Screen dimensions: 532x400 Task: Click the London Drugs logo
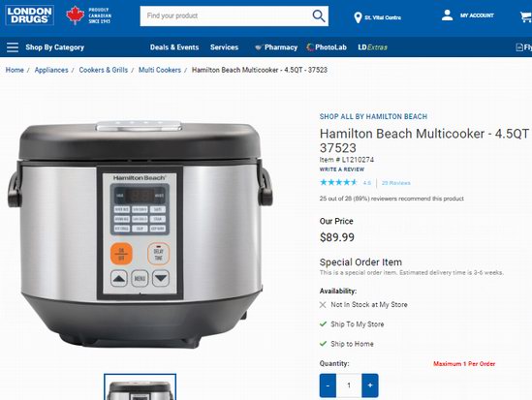29,15
